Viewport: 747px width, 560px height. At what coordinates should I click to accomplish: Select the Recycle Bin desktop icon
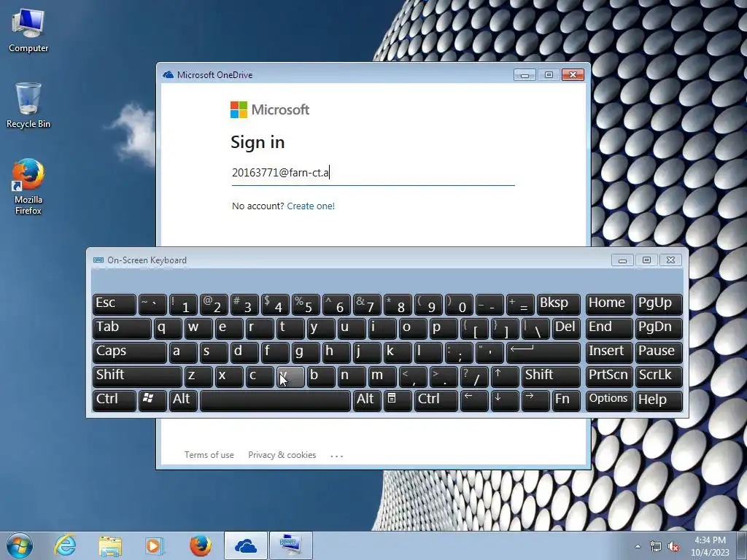28,105
